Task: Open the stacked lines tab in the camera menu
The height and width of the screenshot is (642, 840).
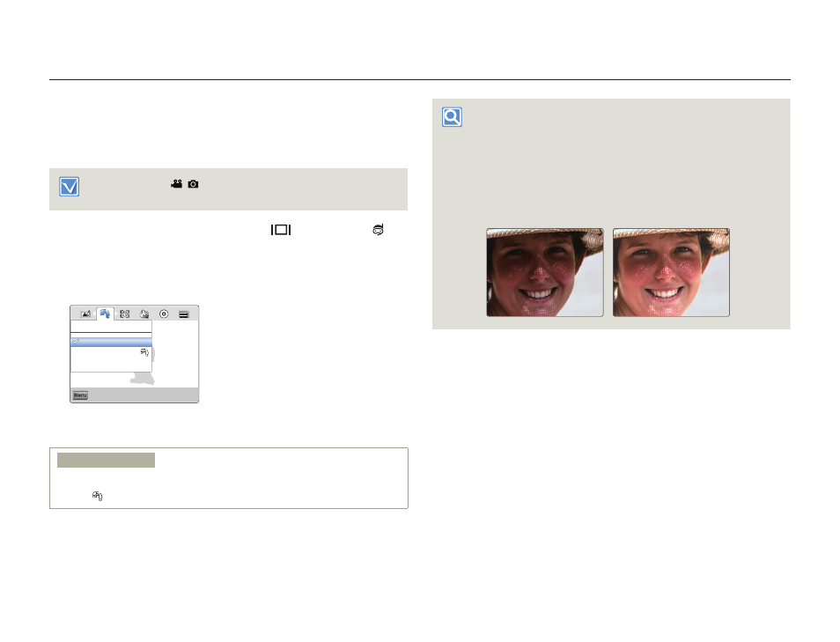Action: [x=184, y=314]
